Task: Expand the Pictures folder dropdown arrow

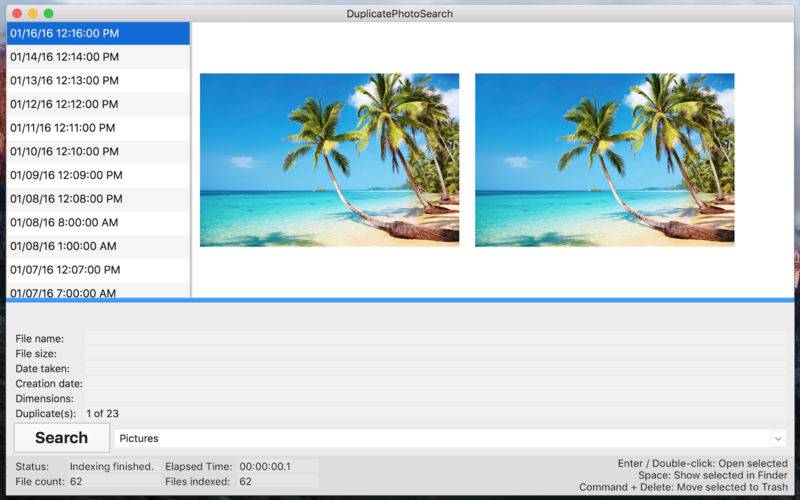Action: (778, 439)
